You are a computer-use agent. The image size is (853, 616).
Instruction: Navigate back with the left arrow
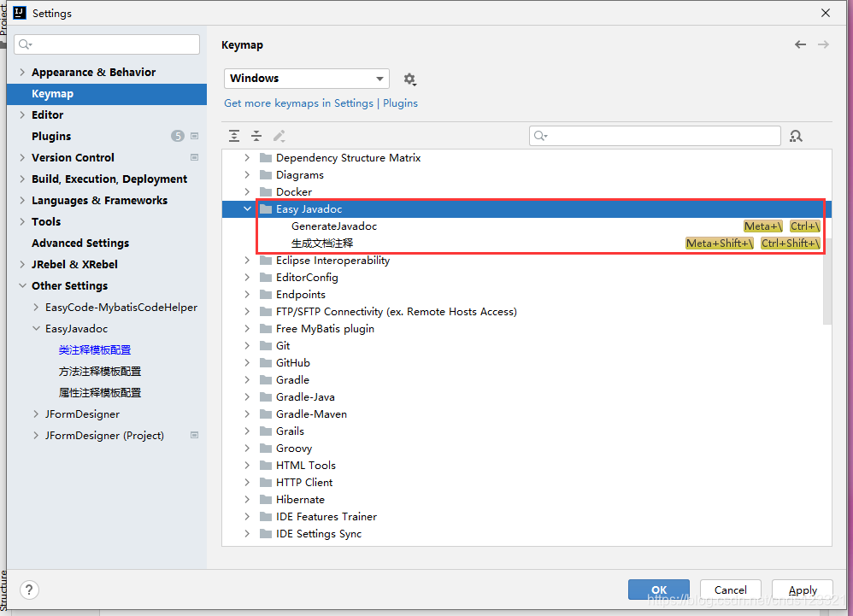pyautogui.click(x=800, y=44)
